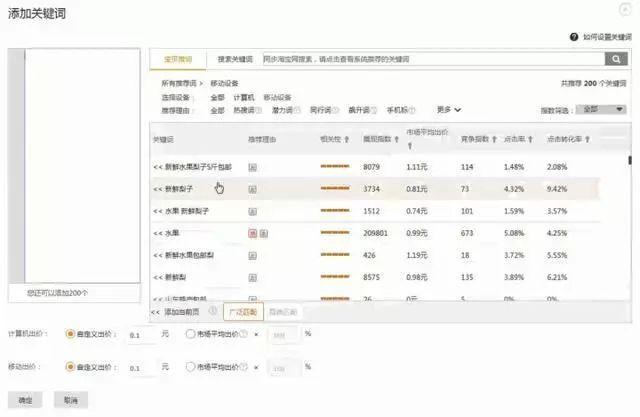Click reason icon in 新鲜水果包邮梨 row

(x=253, y=255)
